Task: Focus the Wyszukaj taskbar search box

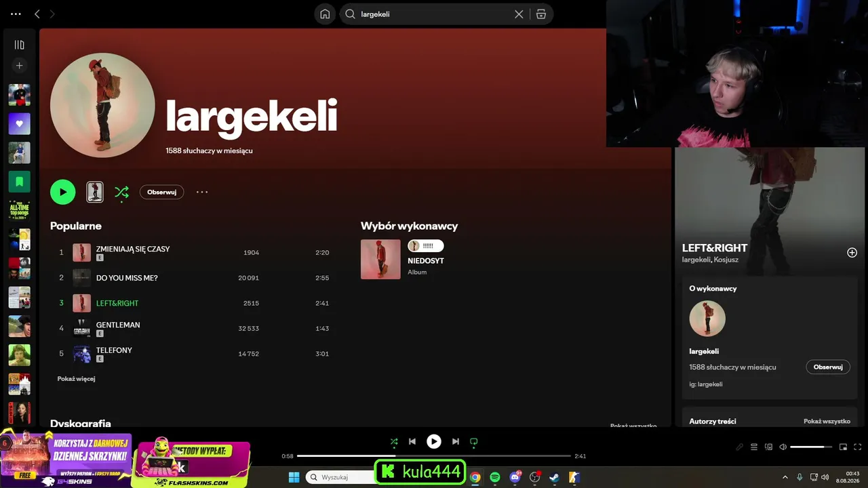Action: [x=340, y=477]
